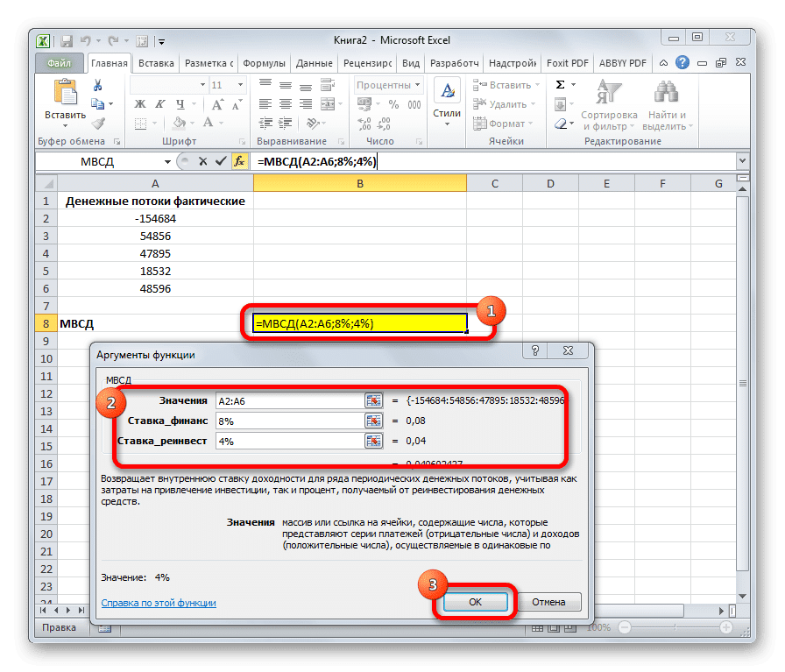This screenshot has width=785, height=672.
Task: Switch to the Вид tab
Action: 411,63
